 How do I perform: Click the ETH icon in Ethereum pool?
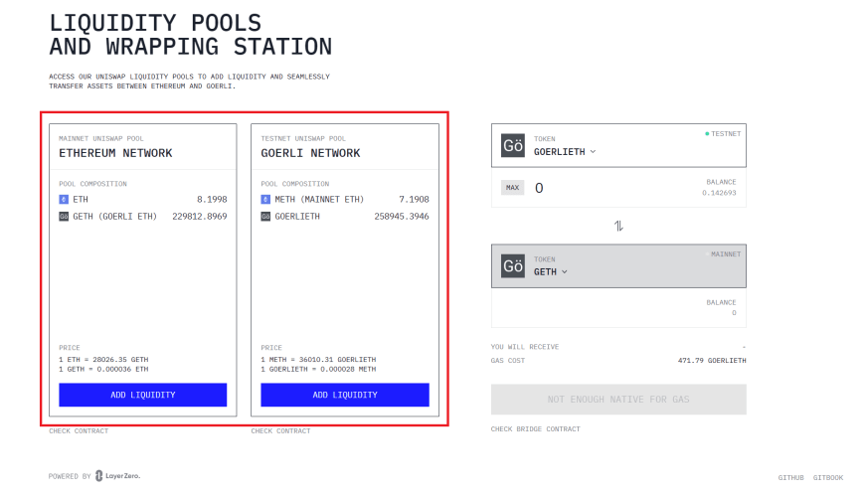[x=64, y=199]
